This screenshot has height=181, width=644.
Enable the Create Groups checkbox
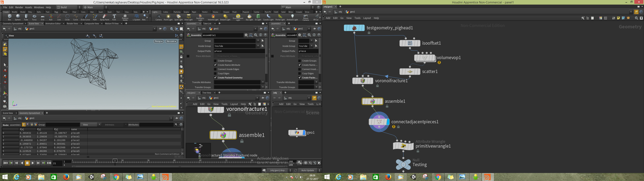pyautogui.click(x=215, y=61)
